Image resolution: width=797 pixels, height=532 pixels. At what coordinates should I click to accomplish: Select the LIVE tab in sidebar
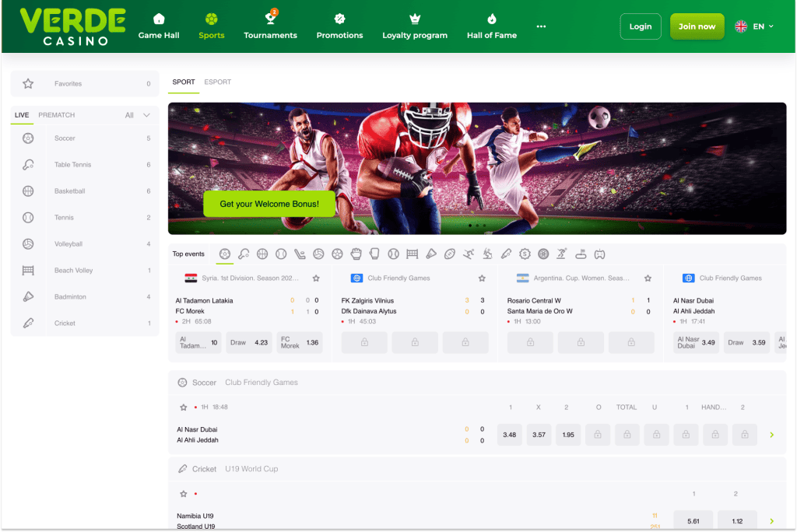coord(22,115)
